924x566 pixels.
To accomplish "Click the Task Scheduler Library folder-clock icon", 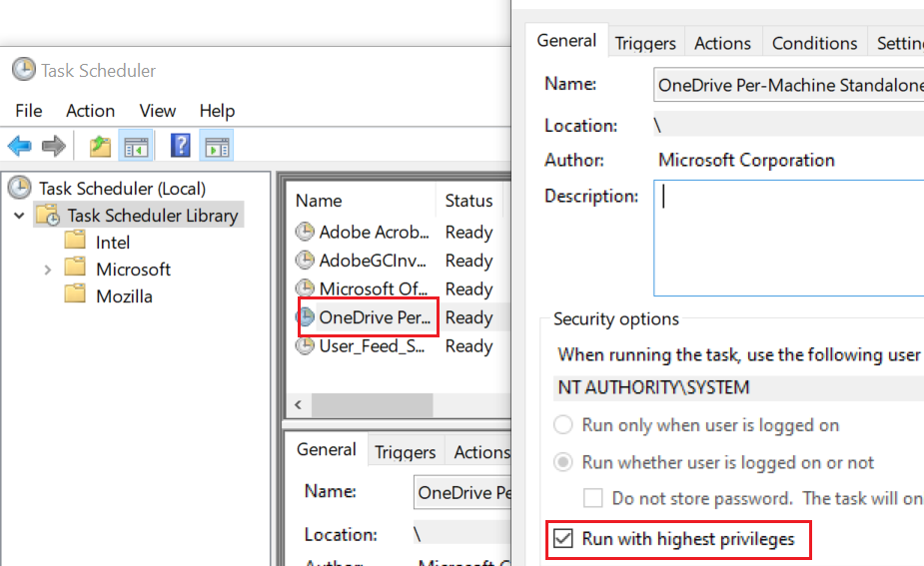I will (x=48, y=215).
